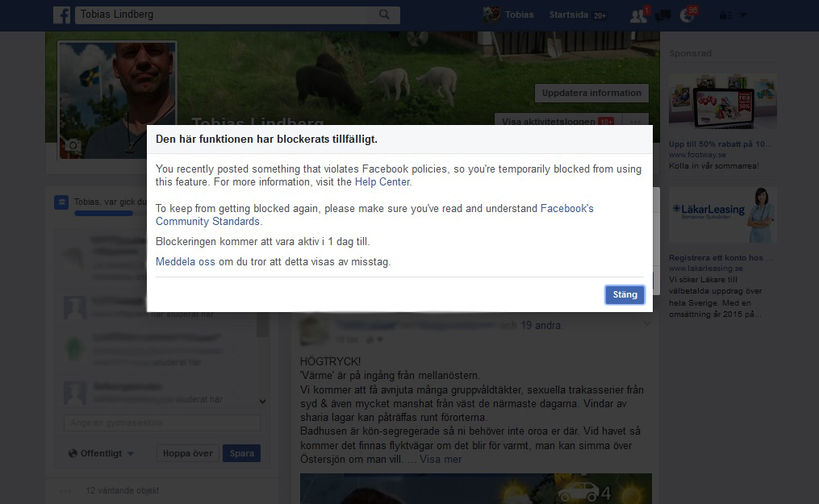819x504 pixels.
Task: Open the notifications globe icon
Action: (687, 15)
